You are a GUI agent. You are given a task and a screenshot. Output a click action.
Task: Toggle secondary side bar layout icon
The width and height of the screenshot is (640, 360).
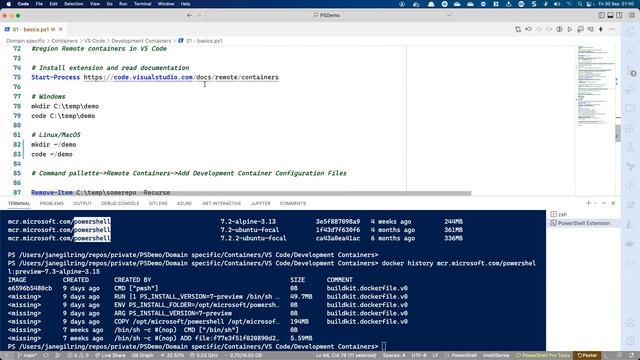[x=619, y=15]
